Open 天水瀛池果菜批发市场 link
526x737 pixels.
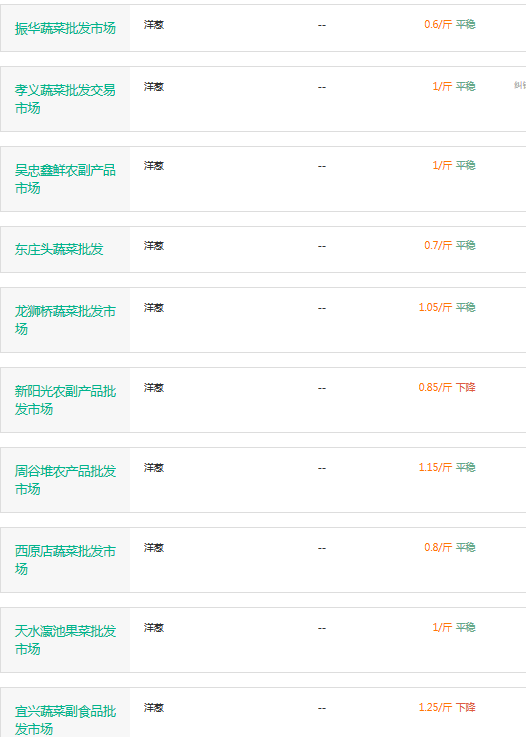tap(65, 640)
